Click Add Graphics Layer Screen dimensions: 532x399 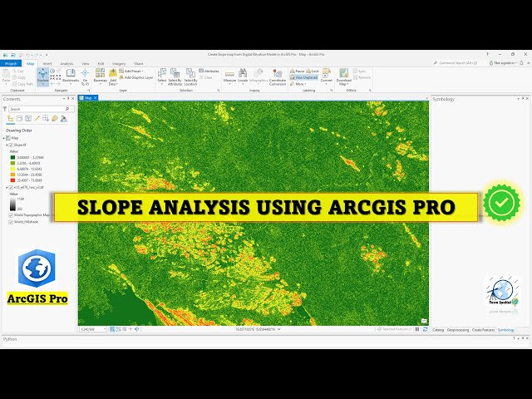pyautogui.click(x=136, y=77)
